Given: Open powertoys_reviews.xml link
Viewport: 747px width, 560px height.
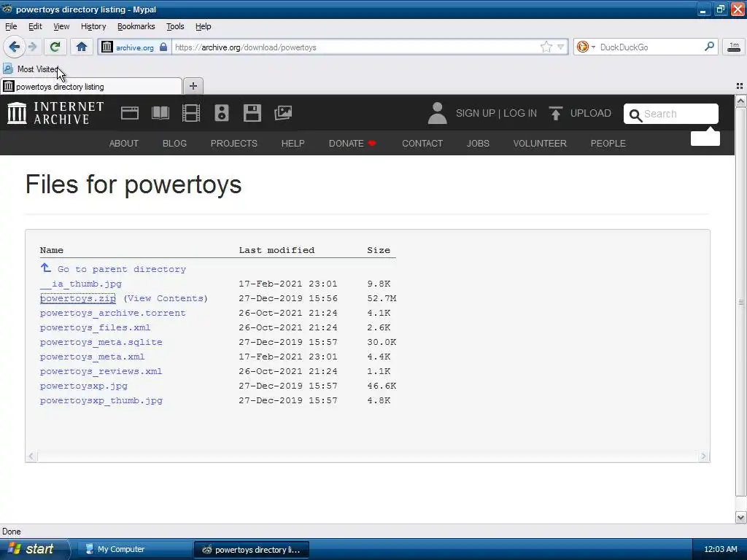Looking at the screenshot, I should click(101, 371).
